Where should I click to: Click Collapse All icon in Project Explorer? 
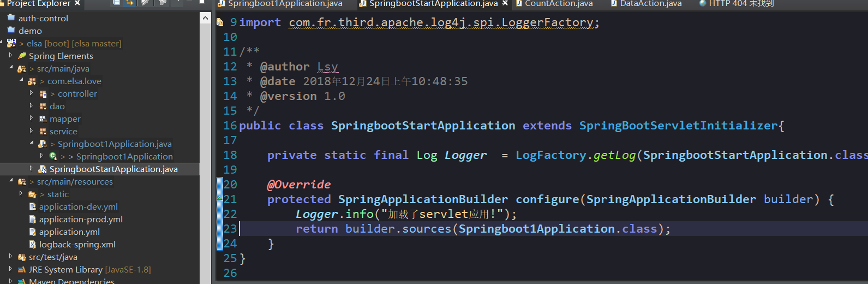[116, 3]
